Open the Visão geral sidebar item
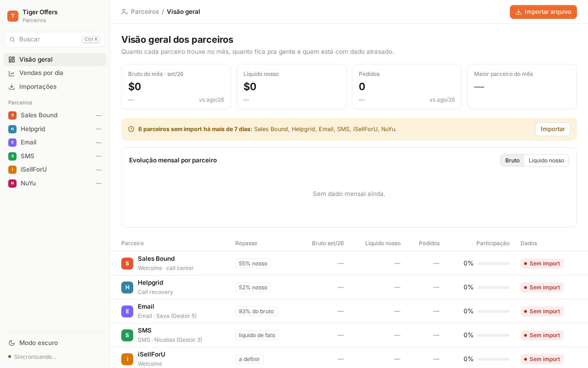The image size is (588, 368). [x=55, y=59]
